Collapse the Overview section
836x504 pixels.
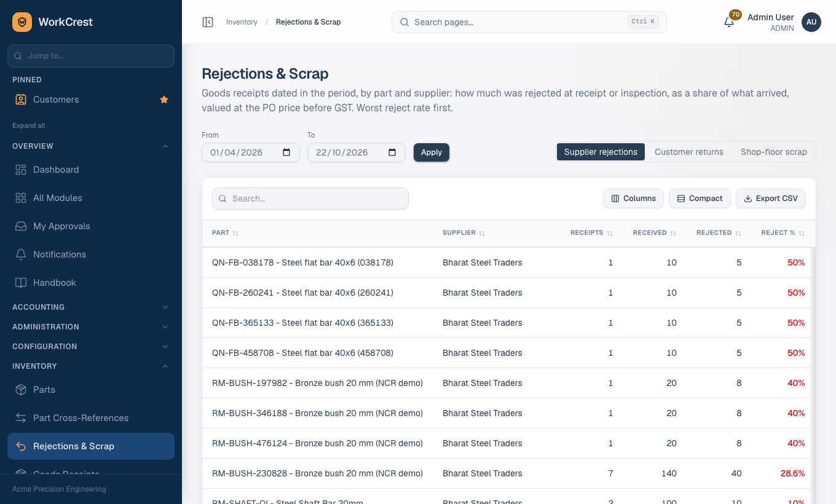91,146
